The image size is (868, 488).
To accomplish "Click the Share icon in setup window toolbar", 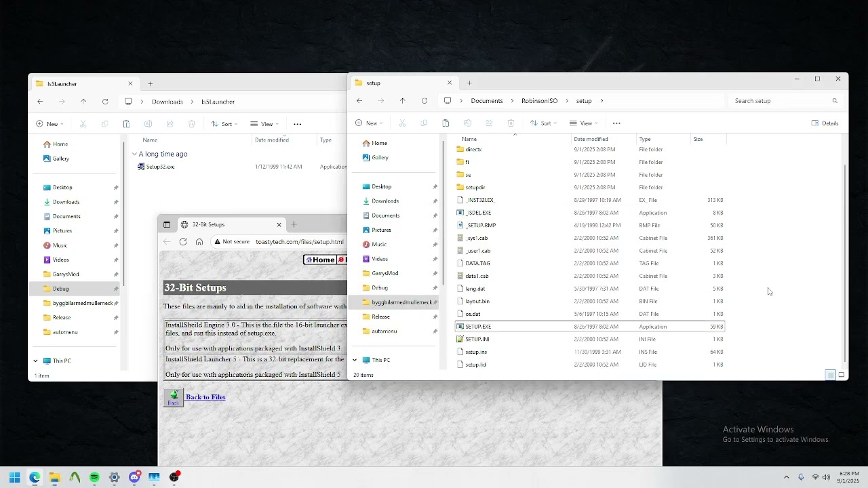I will tap(489, 123).
